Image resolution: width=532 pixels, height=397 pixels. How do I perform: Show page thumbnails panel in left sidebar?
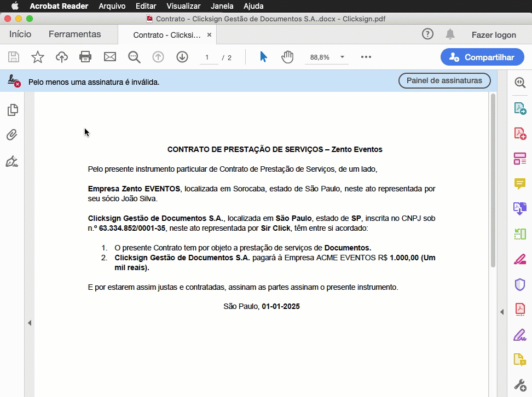click(x=13, y=110)
